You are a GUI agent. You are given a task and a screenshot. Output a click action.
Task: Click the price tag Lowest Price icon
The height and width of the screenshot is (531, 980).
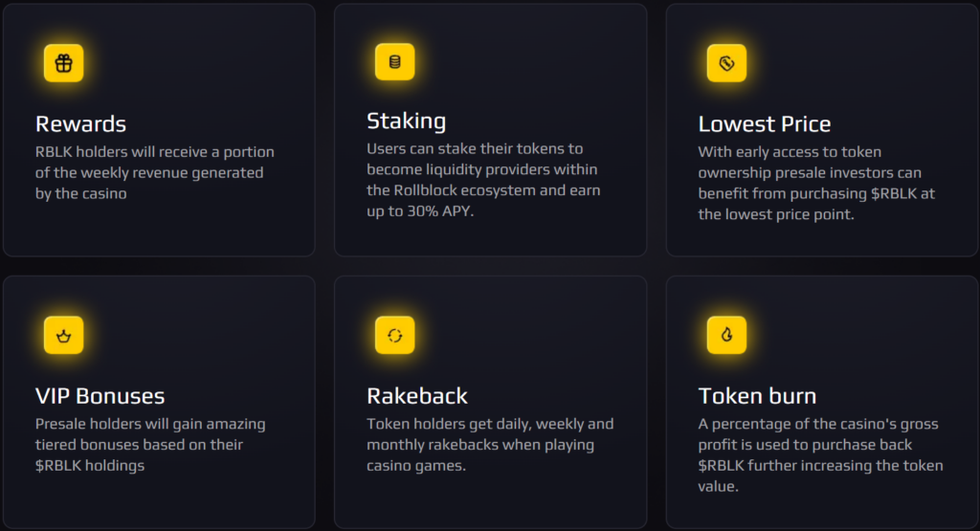[x=725, y=63]
